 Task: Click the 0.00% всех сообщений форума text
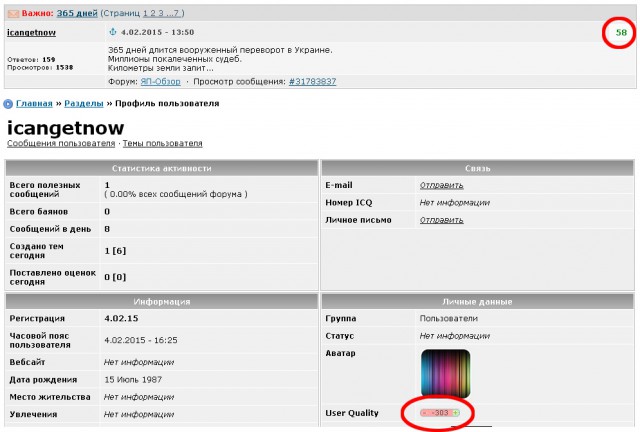point(176,194)
